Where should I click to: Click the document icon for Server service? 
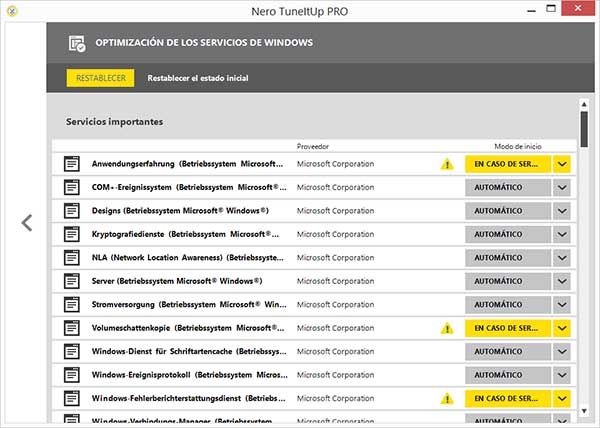click(72, 281)
